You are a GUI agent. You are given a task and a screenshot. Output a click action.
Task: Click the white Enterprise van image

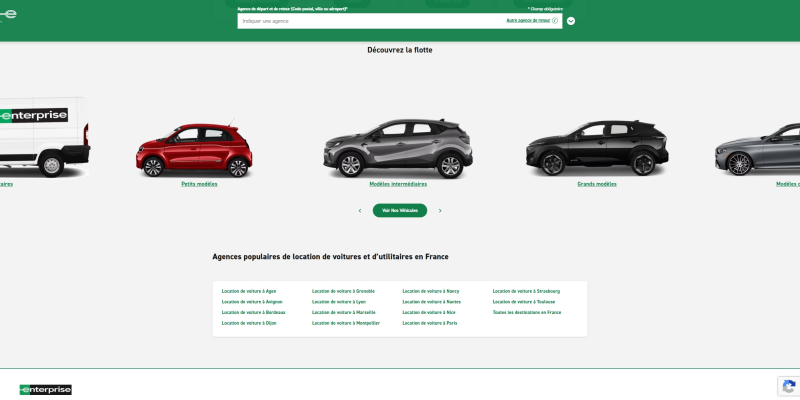coord(44,137)
